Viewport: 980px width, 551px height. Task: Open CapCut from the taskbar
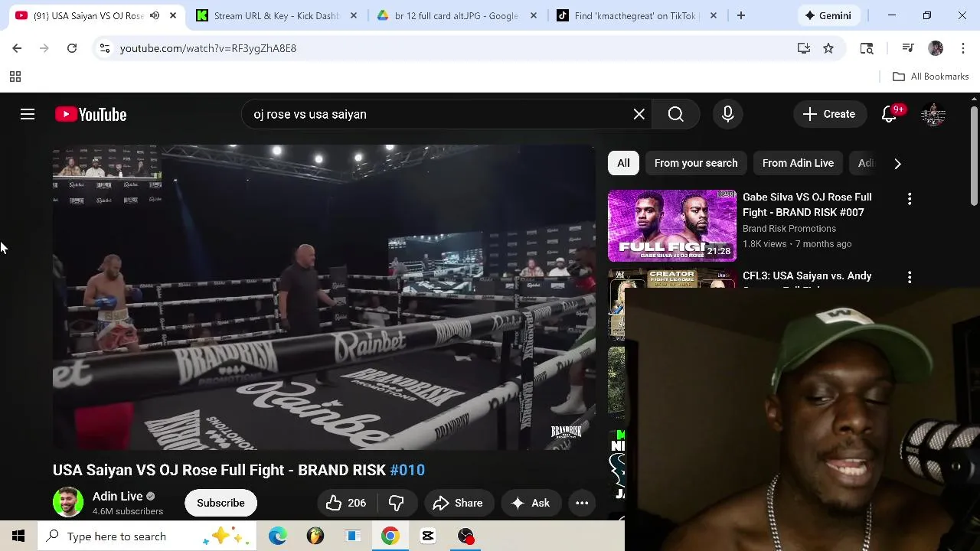428,536
